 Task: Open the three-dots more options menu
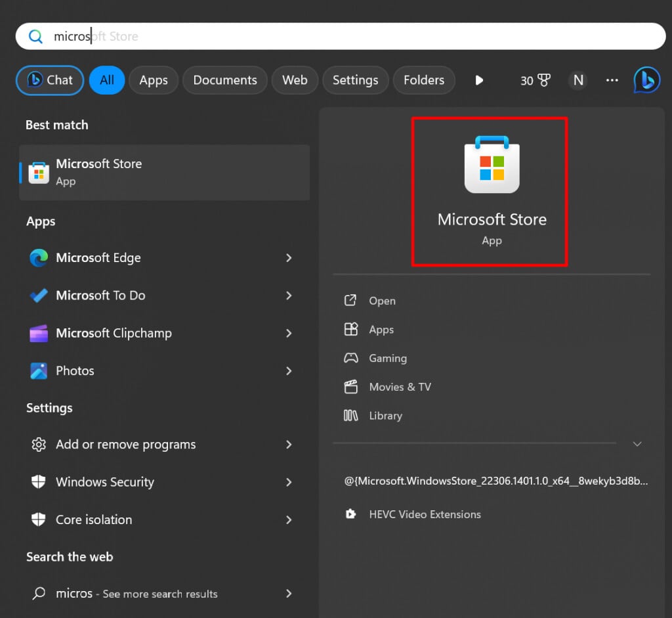click(612, 80)
